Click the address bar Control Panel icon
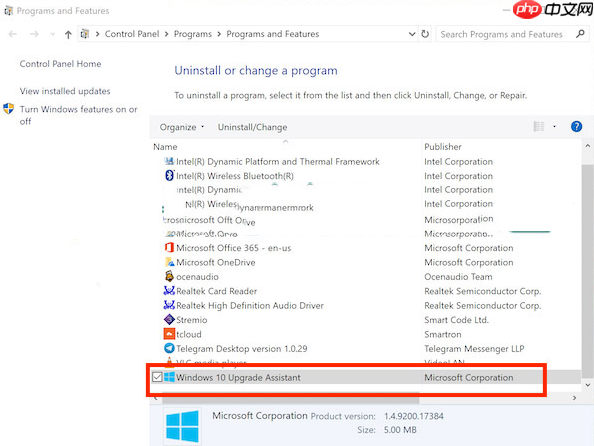 85,34
